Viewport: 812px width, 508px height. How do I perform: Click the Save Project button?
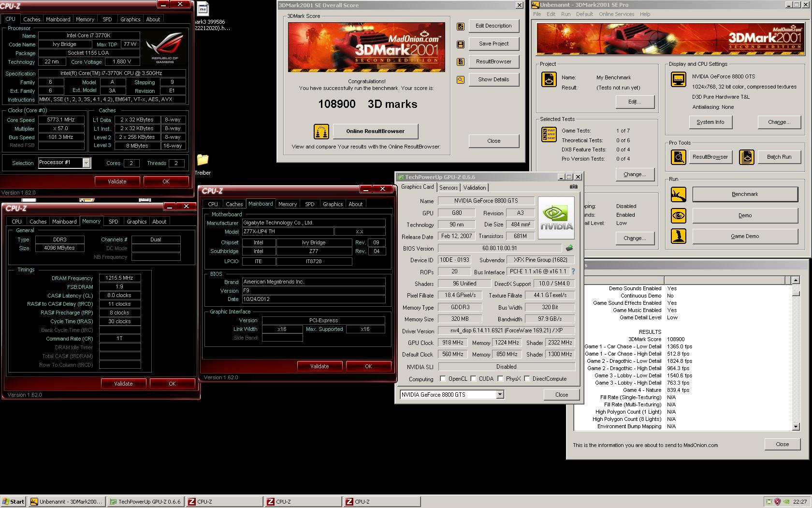click(x=493, y=44)
